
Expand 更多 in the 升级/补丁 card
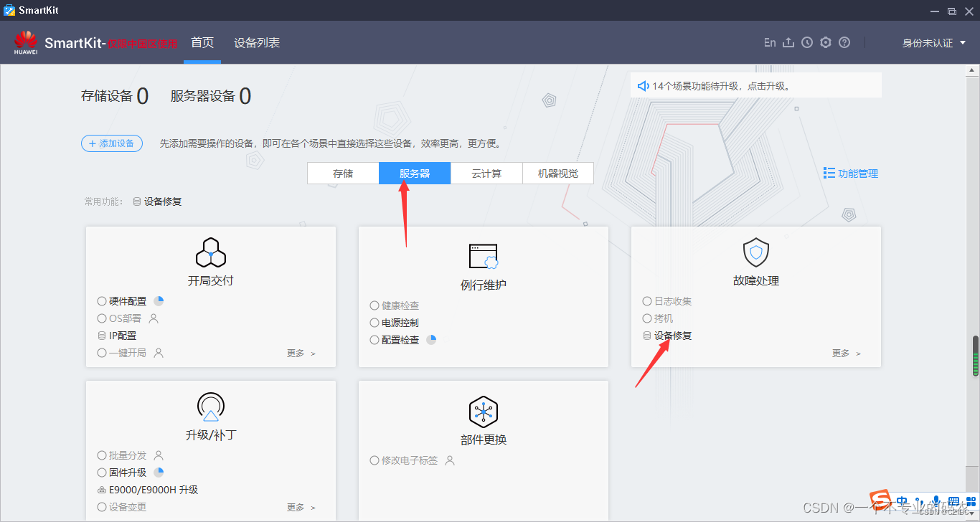tap(301, 507)
